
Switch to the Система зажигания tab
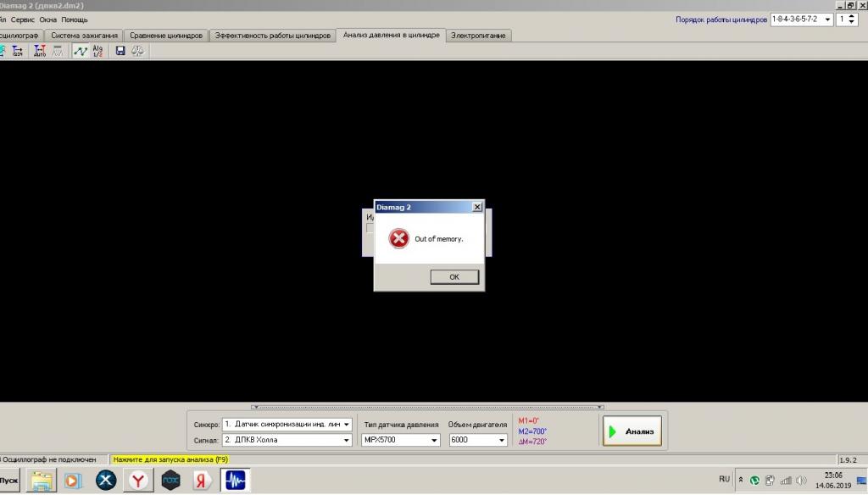point(84,36)
